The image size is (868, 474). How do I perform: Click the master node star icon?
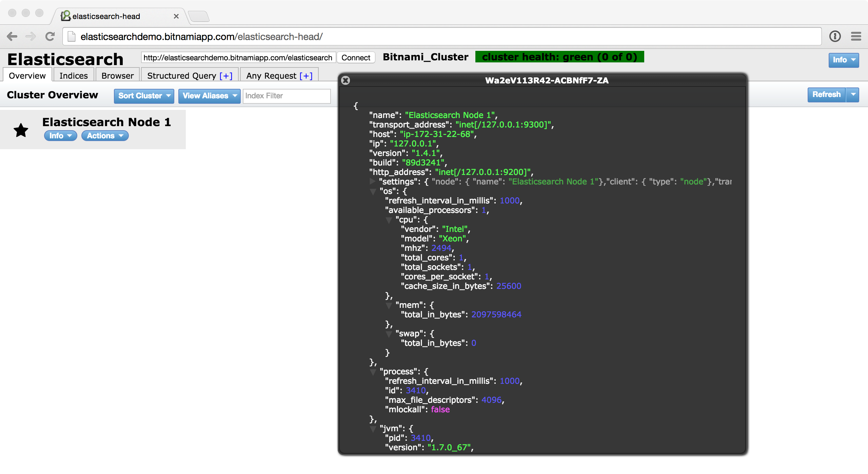pos(21,130)
